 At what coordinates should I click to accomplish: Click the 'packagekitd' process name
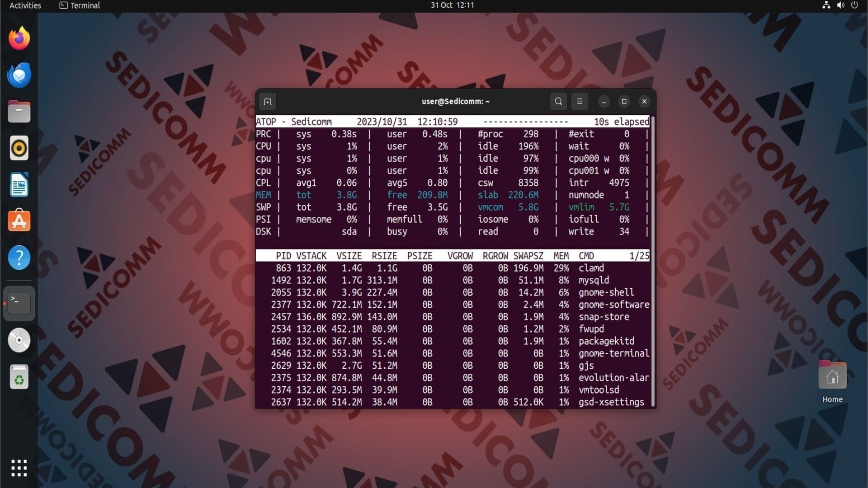tap(606, 341)
